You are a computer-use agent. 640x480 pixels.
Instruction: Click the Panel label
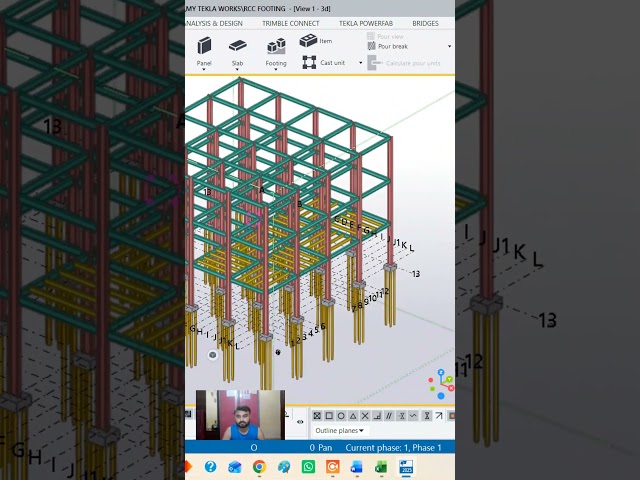204,63
